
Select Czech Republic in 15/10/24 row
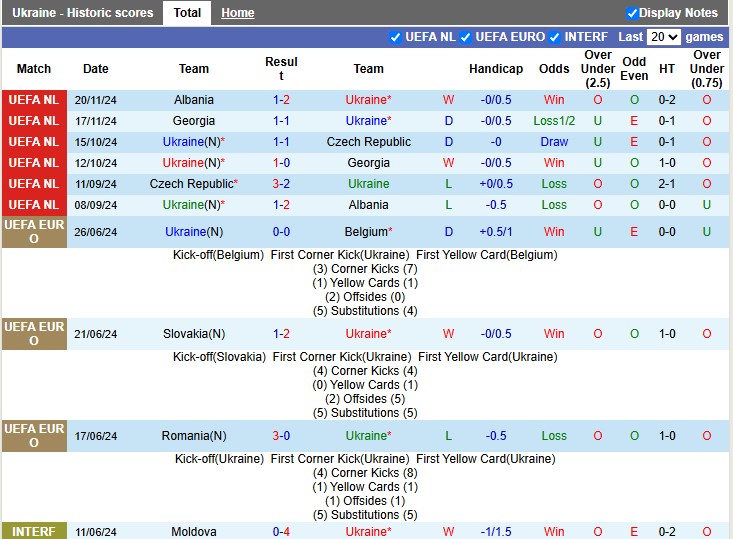click(x=368, y=142)
